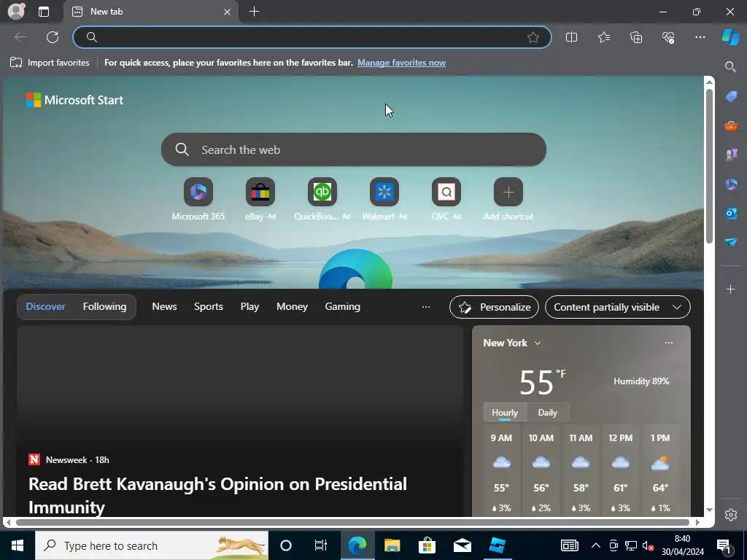Open the profile avatar icon

tap(16, 12)
